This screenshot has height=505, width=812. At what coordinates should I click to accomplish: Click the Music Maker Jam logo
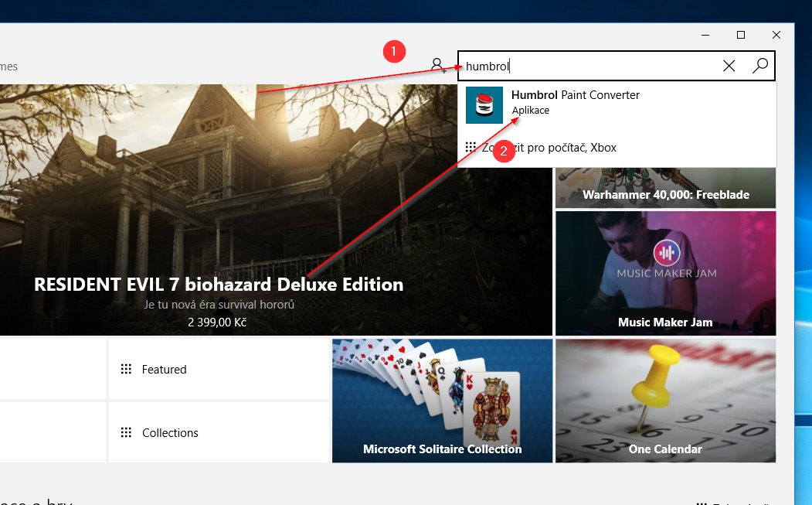tap(664, 252)
